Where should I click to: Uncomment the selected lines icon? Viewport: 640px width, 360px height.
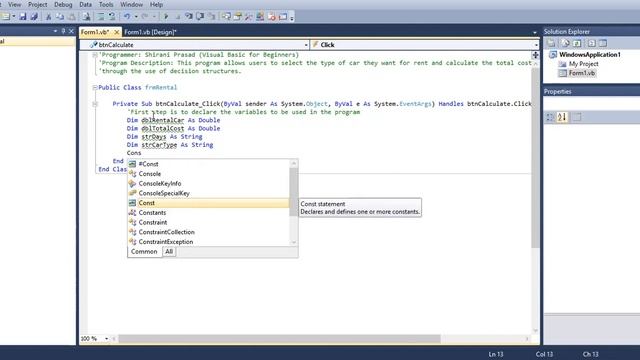tap(111, 17)
